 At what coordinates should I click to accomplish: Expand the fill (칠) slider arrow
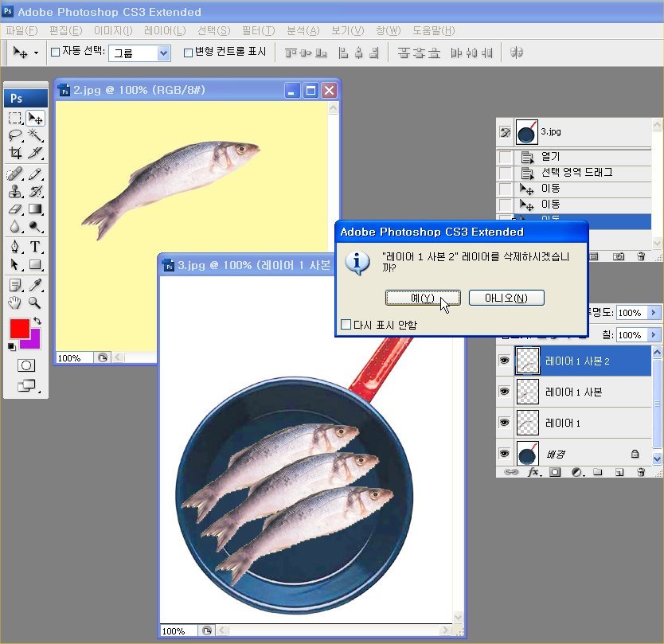click(654, 335)
